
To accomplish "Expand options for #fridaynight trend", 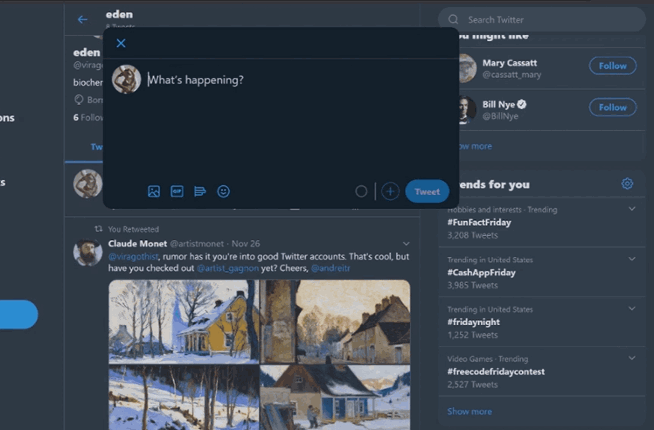I will (x=632, y=309).
